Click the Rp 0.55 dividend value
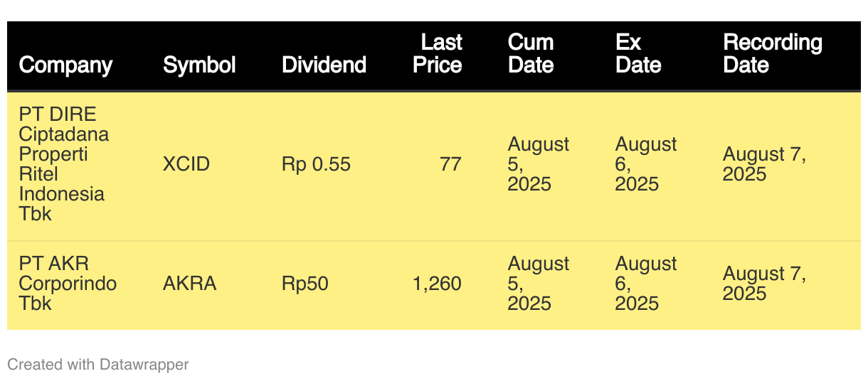The image size is (868, 381). [316, 164]
